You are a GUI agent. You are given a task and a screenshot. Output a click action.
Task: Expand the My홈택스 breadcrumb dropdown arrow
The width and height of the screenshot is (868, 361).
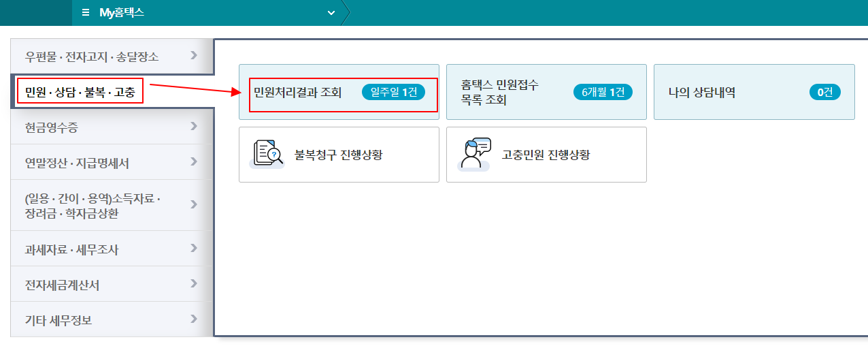click(x=331, y=13)
